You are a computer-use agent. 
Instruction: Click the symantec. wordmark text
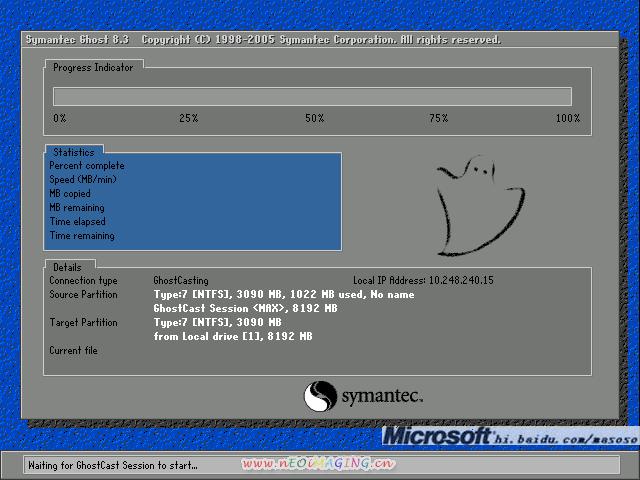pos(382,396)
